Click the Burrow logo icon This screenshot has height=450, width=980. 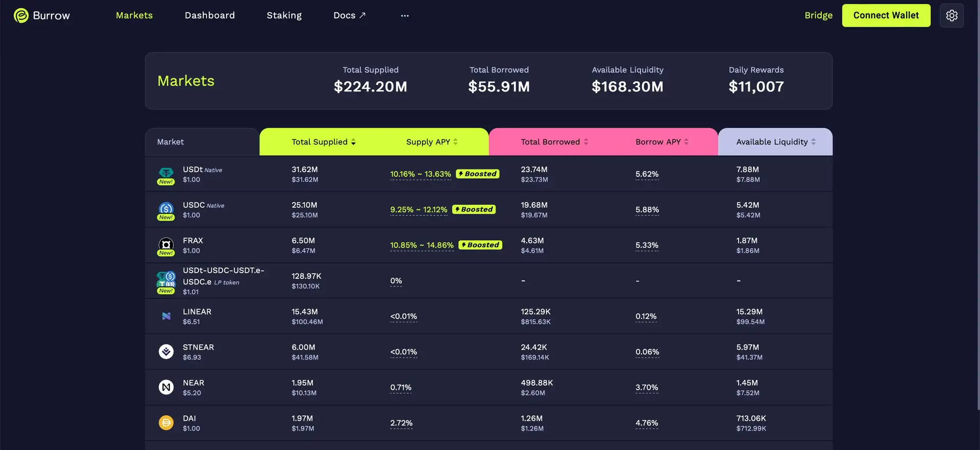[21, 16]
